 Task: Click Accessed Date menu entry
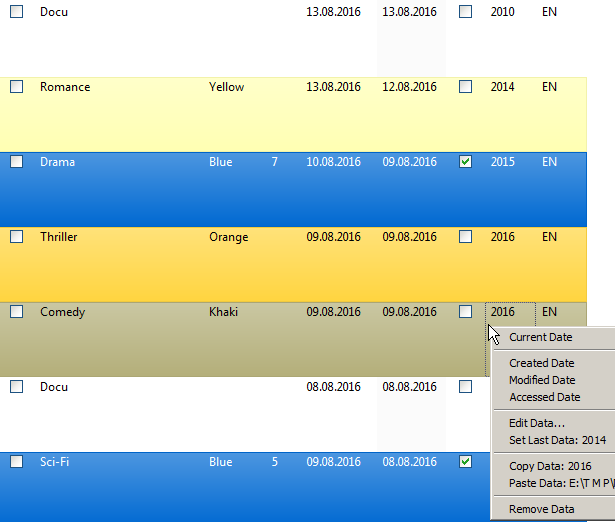tap(544, 397)
